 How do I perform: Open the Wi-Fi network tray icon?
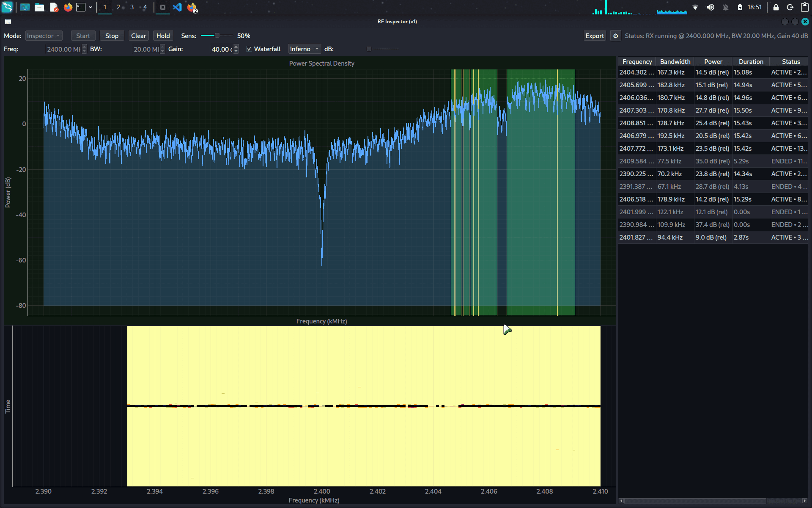(x=695, y=7)
